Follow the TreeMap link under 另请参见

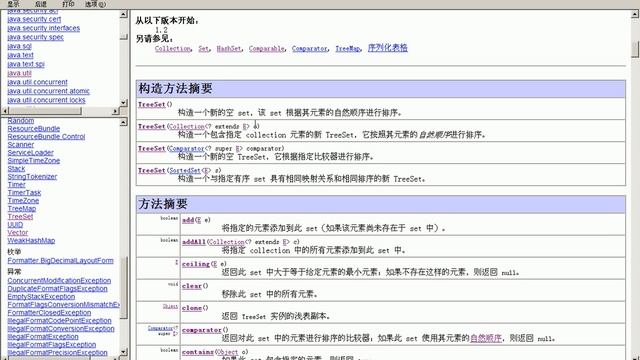(x=347, y=49)
